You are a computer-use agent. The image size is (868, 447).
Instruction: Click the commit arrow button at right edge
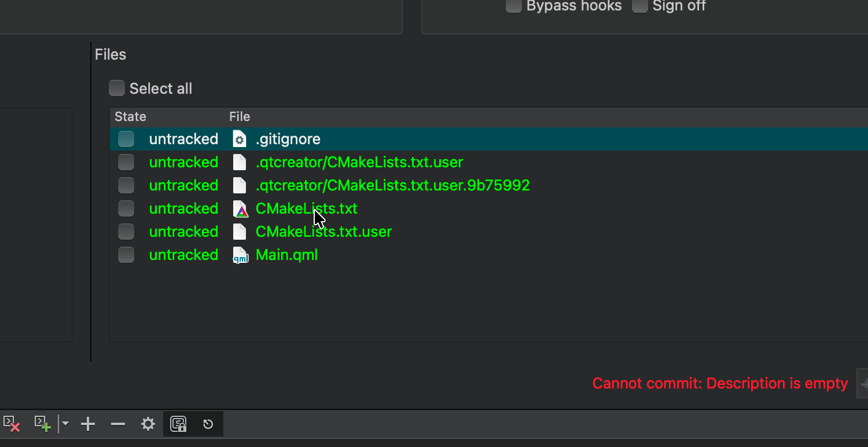click(863, 383)
